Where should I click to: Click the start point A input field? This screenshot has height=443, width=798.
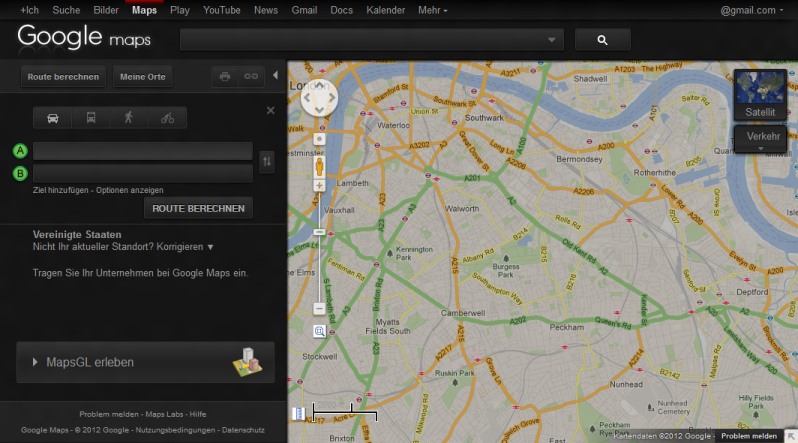tap(143, 151)
